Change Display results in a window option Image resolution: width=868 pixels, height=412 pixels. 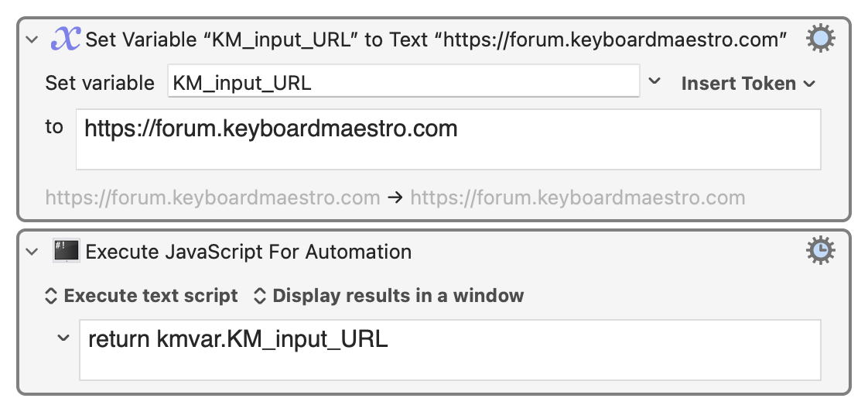click(x=388, y=296)
